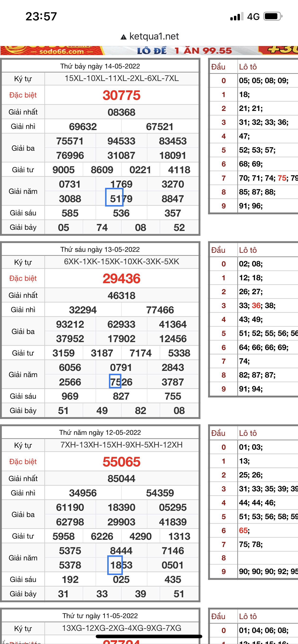The image size is (298, 644).
Task: Select the code string '6XK-1XK-15XK-10XK-3XK-5XK'
Action: coord(122,262)
